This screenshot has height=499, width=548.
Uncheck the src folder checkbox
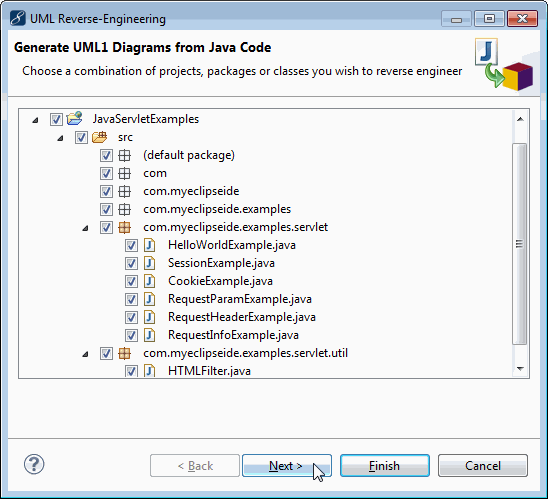pyautogui.click(x=81, y=137)
